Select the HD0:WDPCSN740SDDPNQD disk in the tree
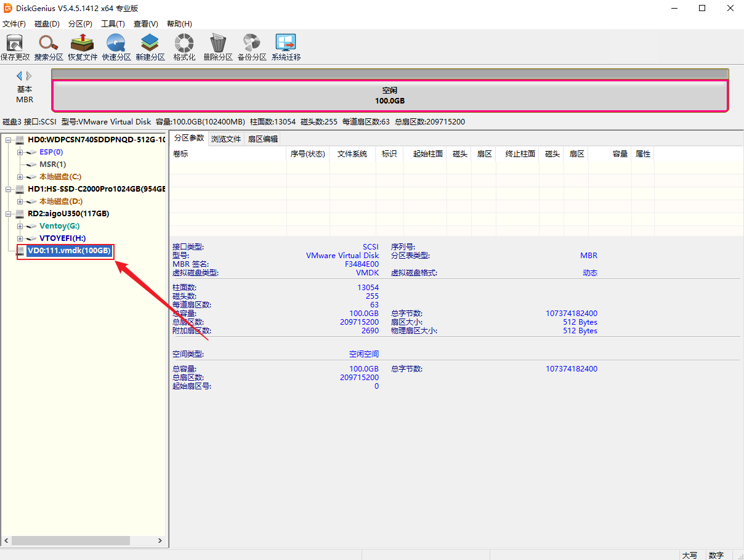The image size is (744, 560). click(x=97, y=140)
